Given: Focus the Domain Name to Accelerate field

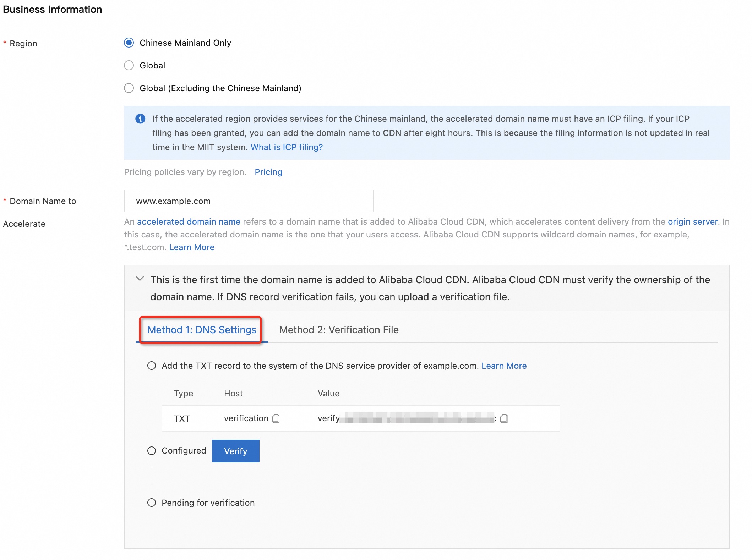Looking at the screenshot, I should pos(249,201).
